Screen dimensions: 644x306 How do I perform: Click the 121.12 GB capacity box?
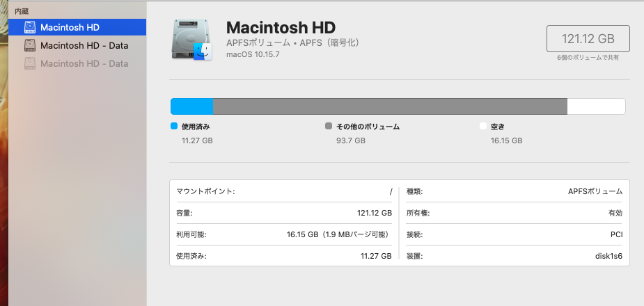pyautogui.click(x=588, y=38)
